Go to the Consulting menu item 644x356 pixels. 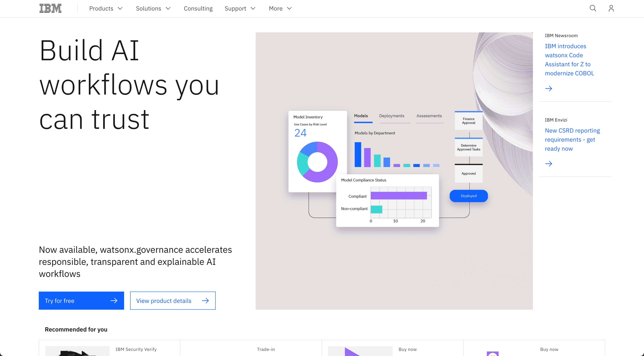pyautogui.click(x=198, y=8)
